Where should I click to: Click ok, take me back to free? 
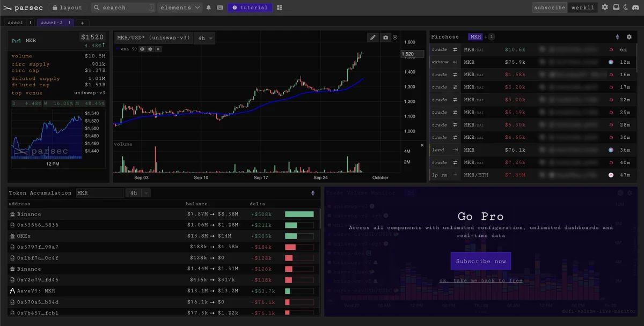(481, 280)
